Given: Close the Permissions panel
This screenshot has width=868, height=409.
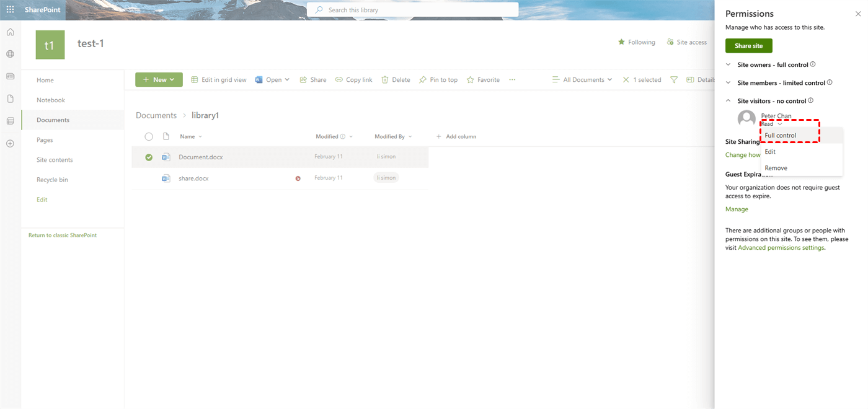Looking at the screenshot, I should pyautogui.click(x=858, y=14).
